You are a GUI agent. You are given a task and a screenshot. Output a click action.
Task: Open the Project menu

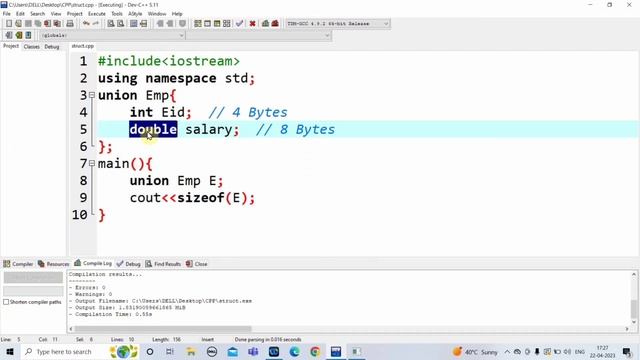(x=75, y=13)
